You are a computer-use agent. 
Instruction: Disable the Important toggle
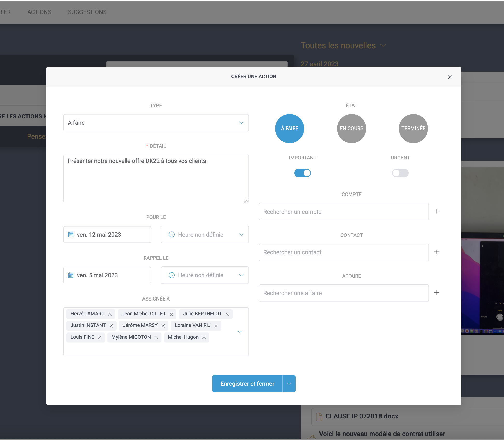pos(302,173)
